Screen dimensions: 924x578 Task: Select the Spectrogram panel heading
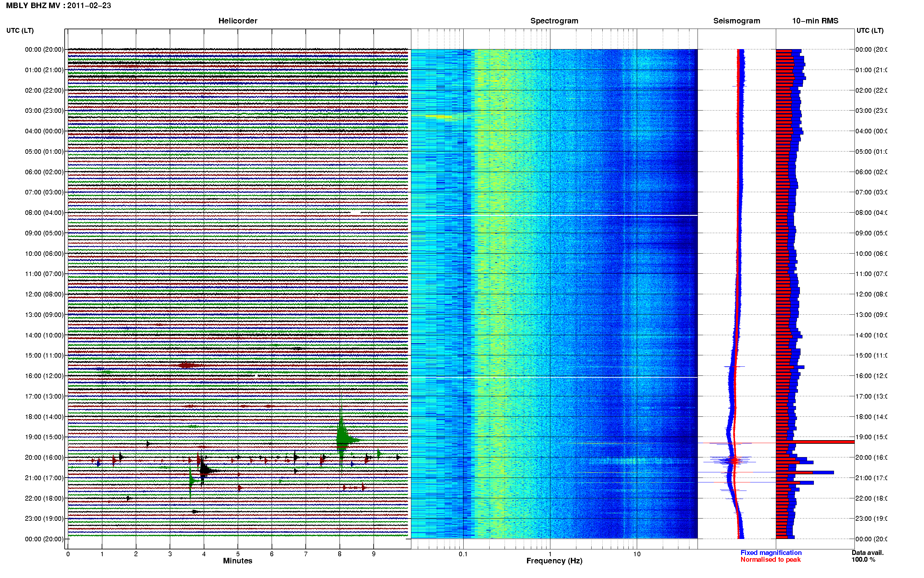coord(554,21)
